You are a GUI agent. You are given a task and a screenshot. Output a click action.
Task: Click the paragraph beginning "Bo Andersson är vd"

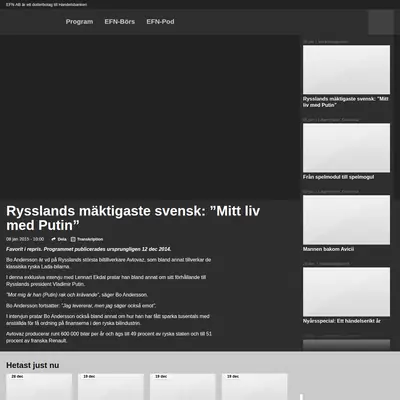109,263
